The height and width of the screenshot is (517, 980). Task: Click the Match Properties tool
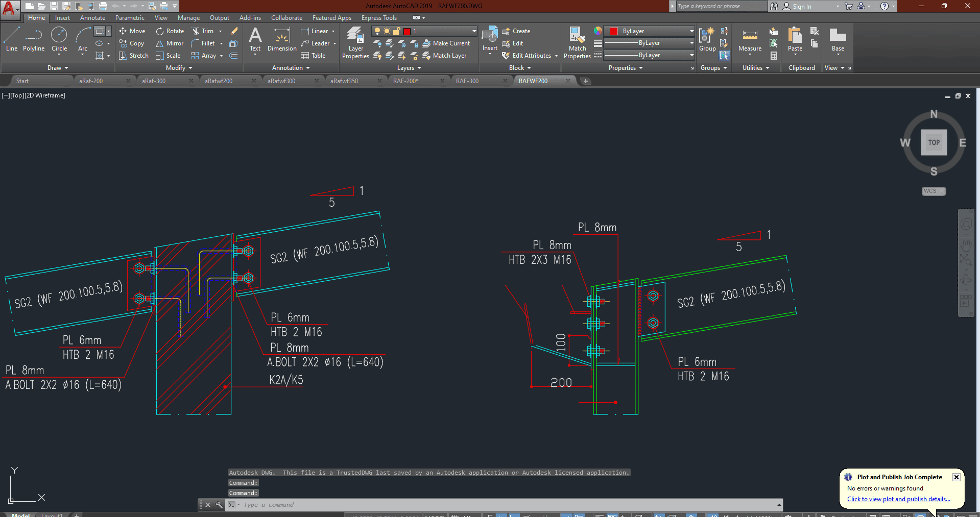(x=577, y=43)
